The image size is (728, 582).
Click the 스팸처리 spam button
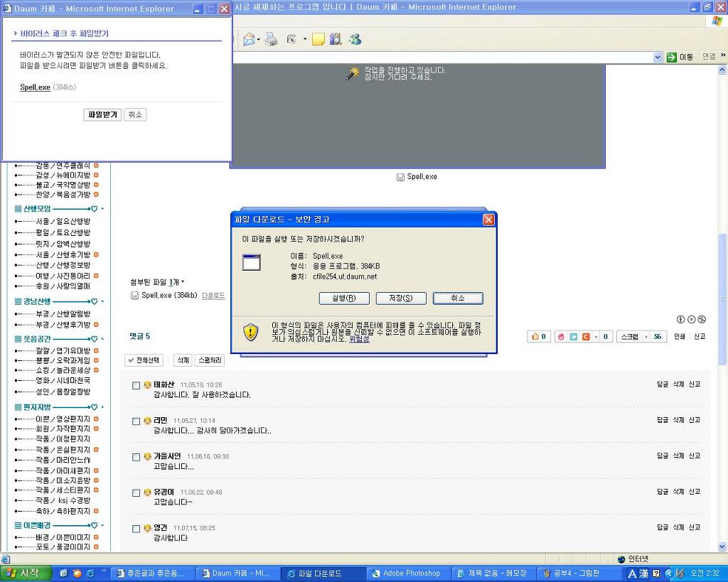point(210,360)
